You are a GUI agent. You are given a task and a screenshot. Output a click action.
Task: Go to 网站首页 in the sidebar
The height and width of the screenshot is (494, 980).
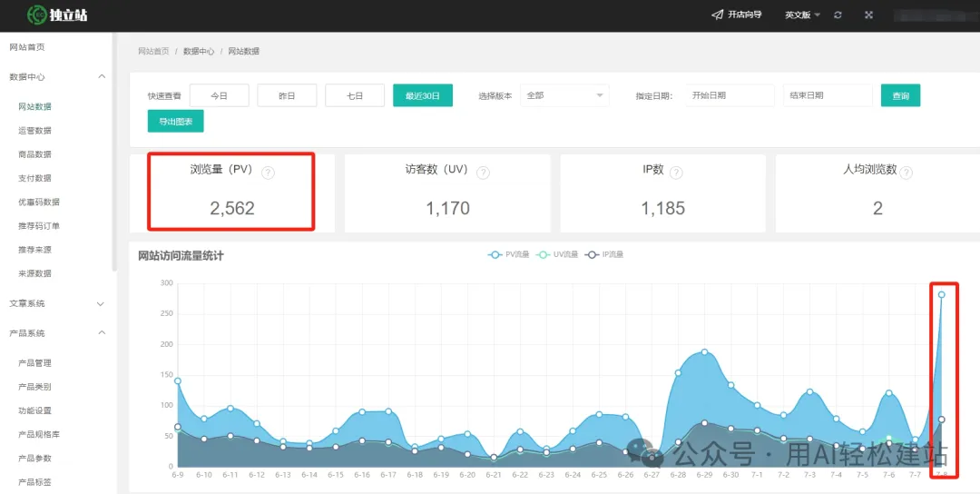point(27,47)
